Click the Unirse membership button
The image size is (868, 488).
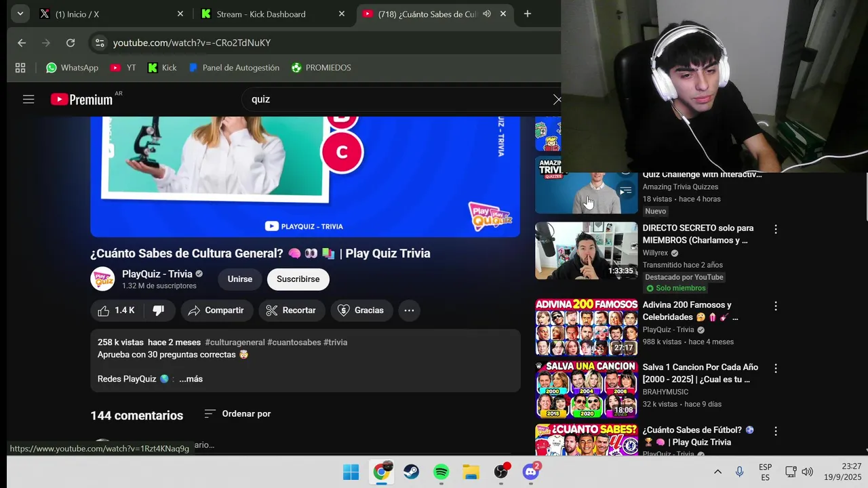(240, 279)
